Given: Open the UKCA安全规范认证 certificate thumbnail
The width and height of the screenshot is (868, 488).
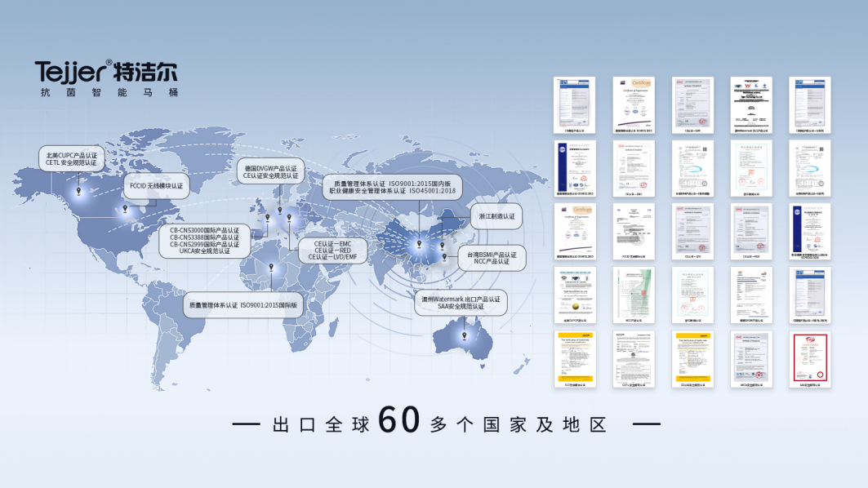Looking at the screenshot, I should 751,360.
